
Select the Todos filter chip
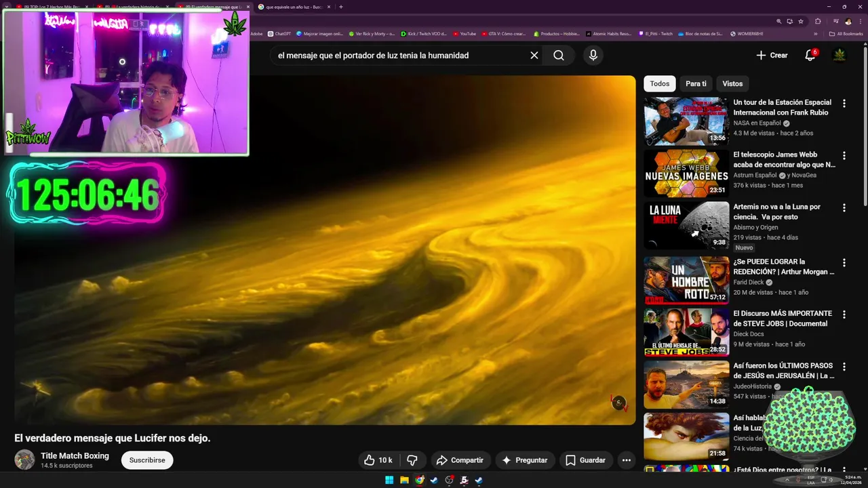coord(660,84)
